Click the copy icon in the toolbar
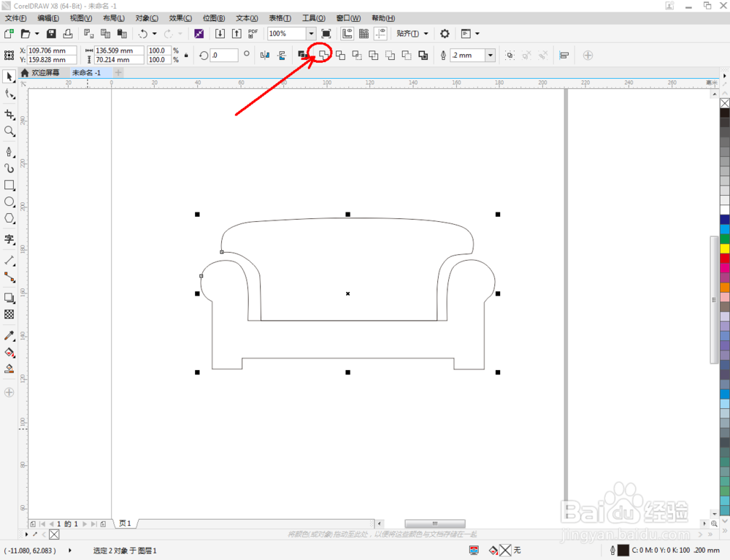Screen dimensions: 730x560 (105, 34)
